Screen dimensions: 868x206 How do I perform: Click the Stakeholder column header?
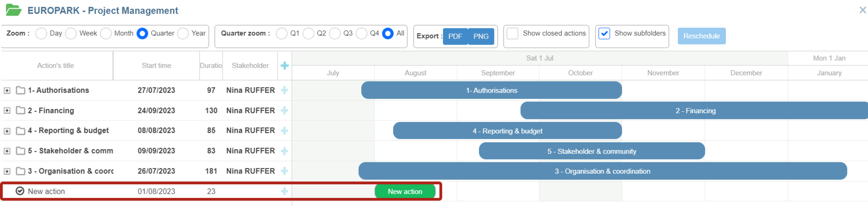(x=250, y=66)
